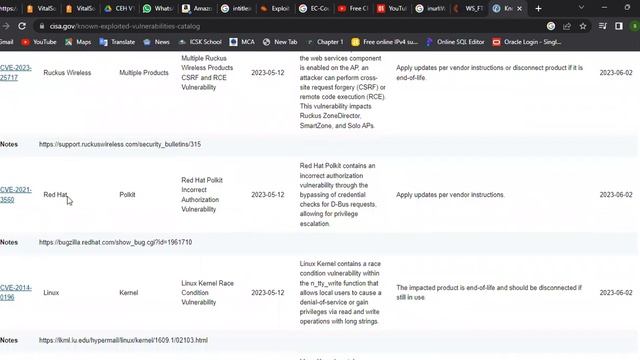
Task: Open the media control queue icon
Action: pos(602,26)
